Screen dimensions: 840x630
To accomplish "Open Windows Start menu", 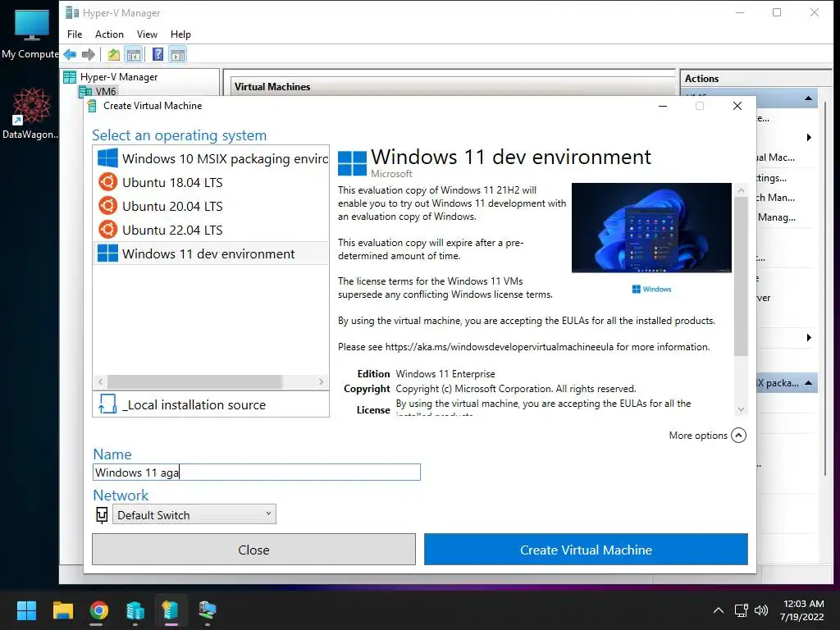I will 26,610.
